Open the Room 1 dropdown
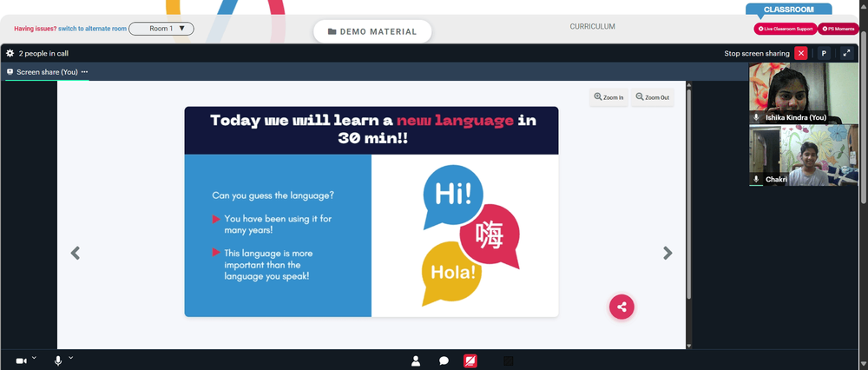The height and width of the screenshot is (370, 868). [161, 29]
